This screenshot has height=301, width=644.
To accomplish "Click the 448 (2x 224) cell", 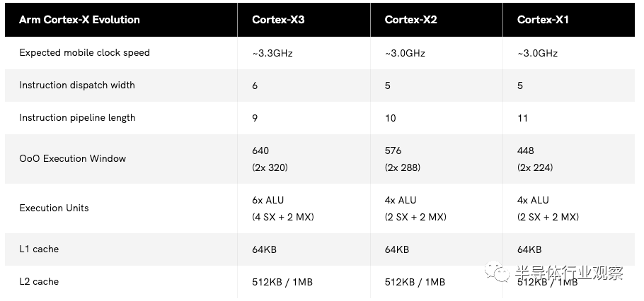I will [535, 159].
